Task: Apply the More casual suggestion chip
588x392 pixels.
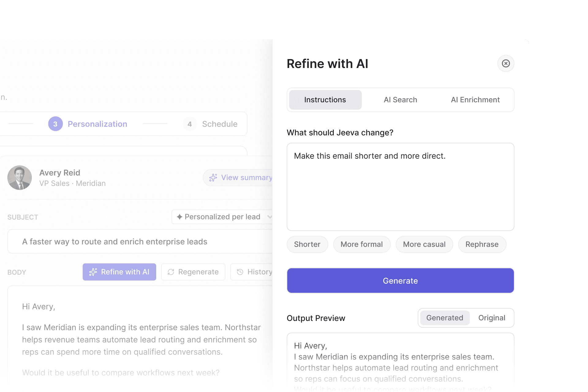Action: click(424, 244)
